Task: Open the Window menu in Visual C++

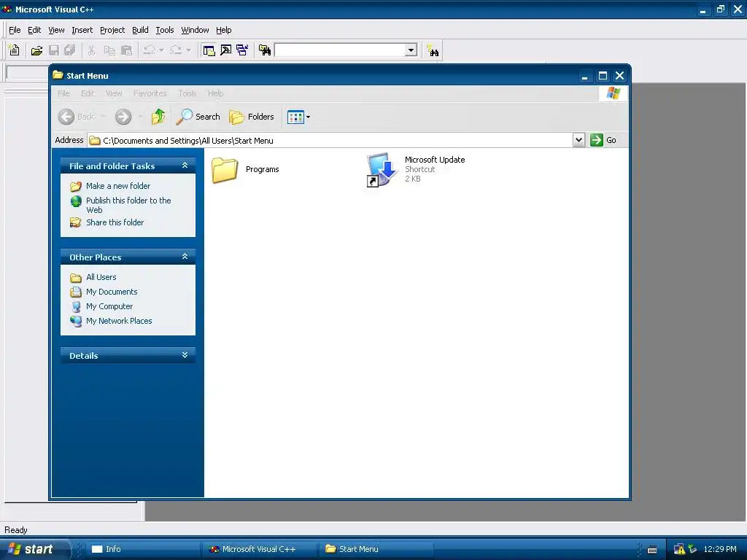Action: [195, 30]
